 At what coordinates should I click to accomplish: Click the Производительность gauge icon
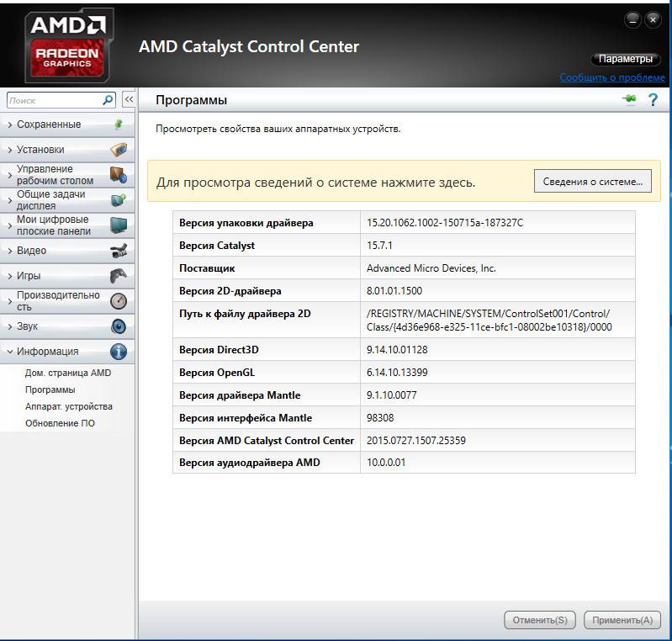(119, 301)
